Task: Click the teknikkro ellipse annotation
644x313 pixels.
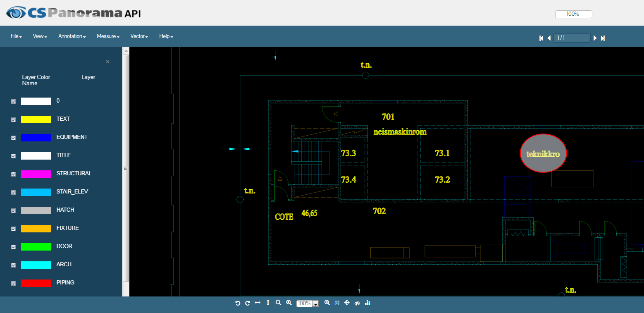Action: click(x=543, y=153)
